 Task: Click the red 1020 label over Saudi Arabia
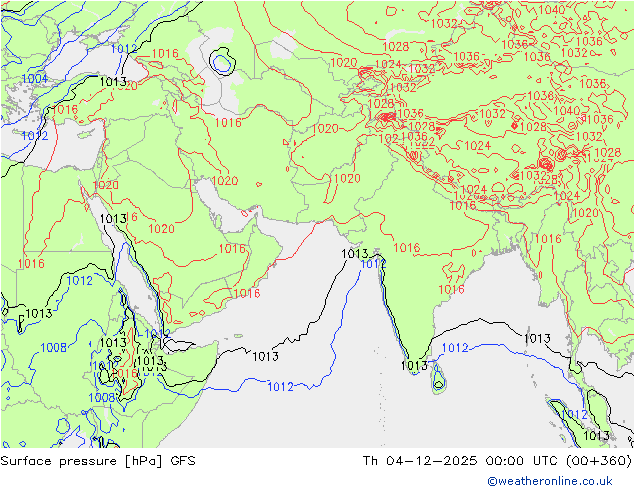[161, 229]
